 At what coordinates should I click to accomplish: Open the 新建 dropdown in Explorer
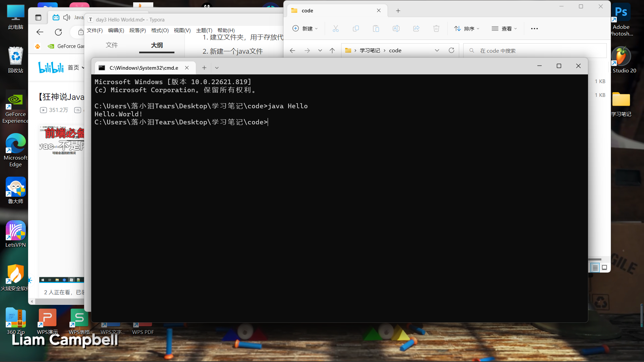[305, 29]
